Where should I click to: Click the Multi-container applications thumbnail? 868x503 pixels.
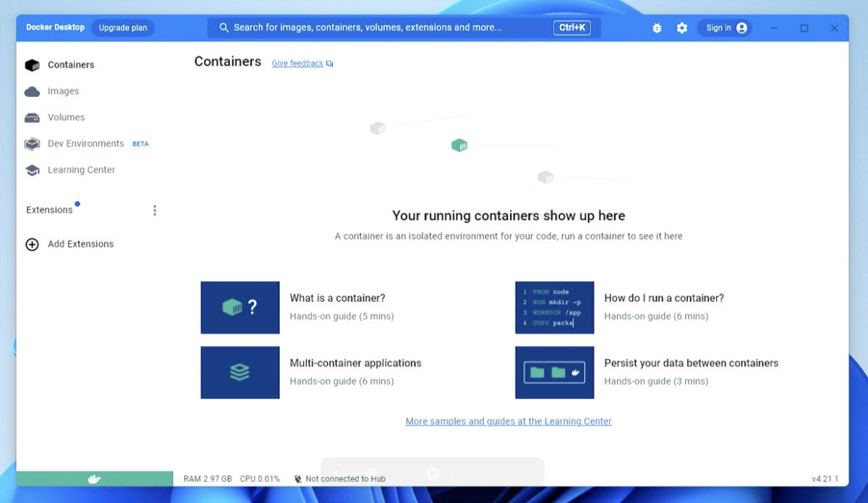coord(240,373)
